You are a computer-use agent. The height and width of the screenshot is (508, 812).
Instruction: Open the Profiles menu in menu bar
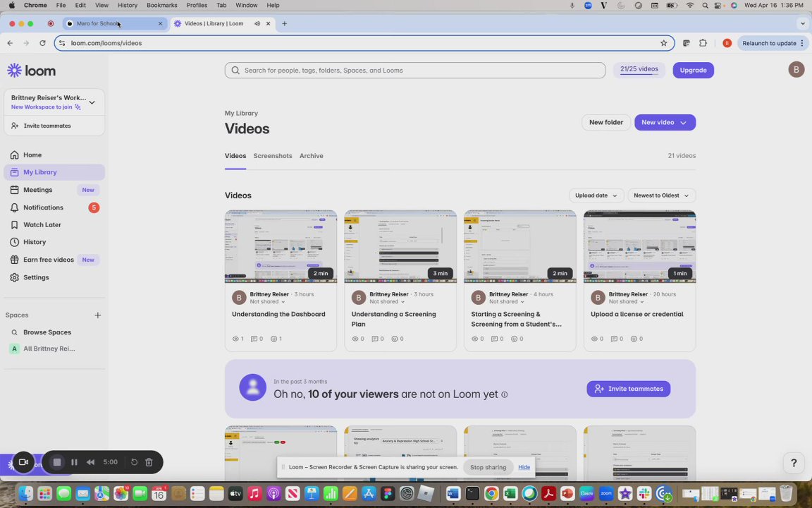click(x=197, y=5)
